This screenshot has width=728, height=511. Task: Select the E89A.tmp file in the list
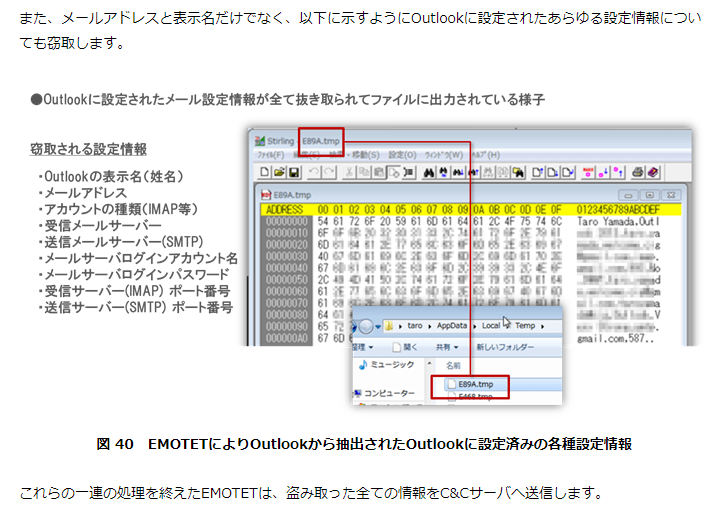[479, 384]
